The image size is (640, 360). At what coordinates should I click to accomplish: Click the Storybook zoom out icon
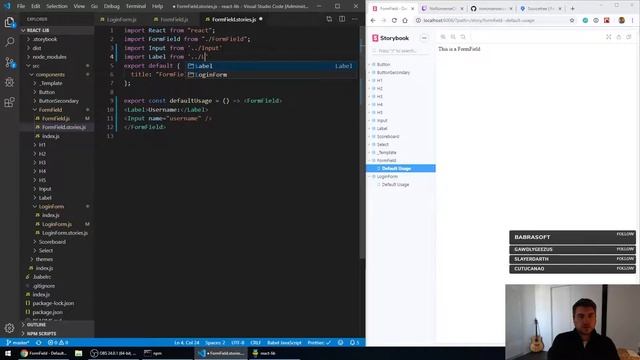(453, 37)
